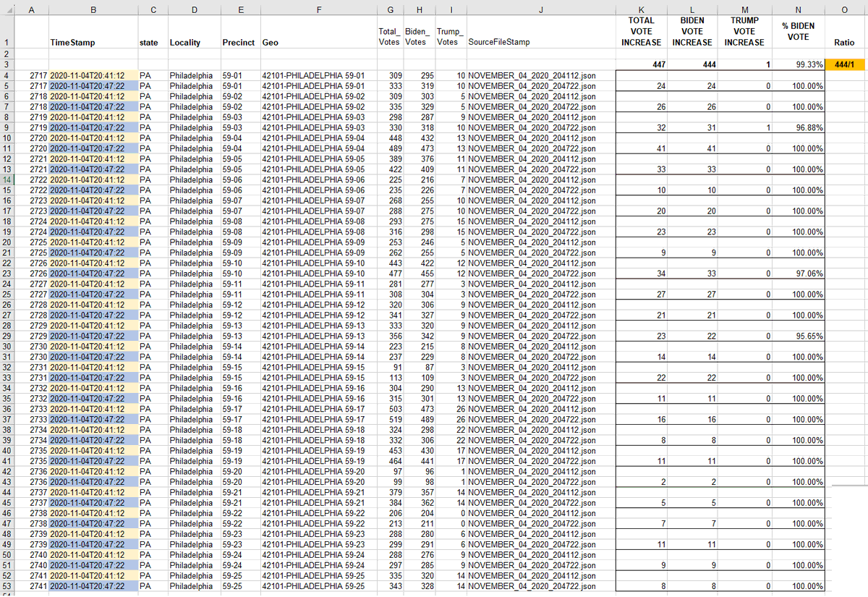868x597 pixels.
Task: Select the Trump increase cell showing 1 in row 9
Action: (x=744, y=127)
